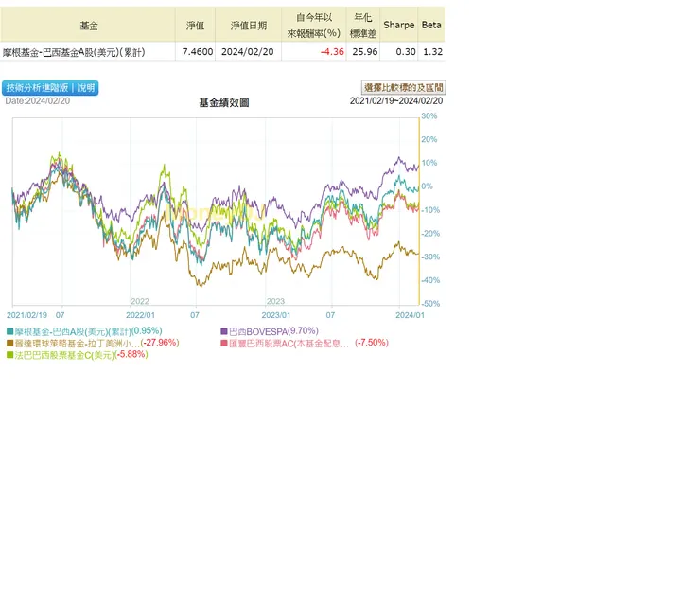700x603 pixels.
Task: Click the (-27.96%) return value
Action: coord(160,343)
